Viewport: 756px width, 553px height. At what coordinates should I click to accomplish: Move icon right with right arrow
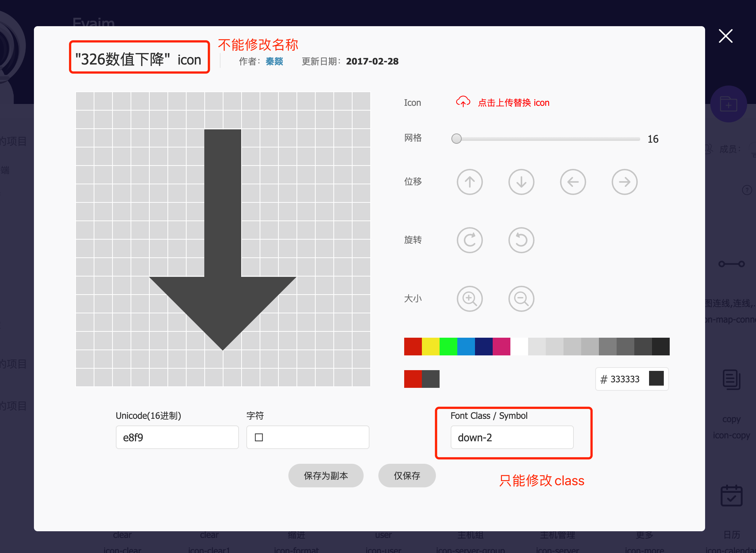(625, 182)
